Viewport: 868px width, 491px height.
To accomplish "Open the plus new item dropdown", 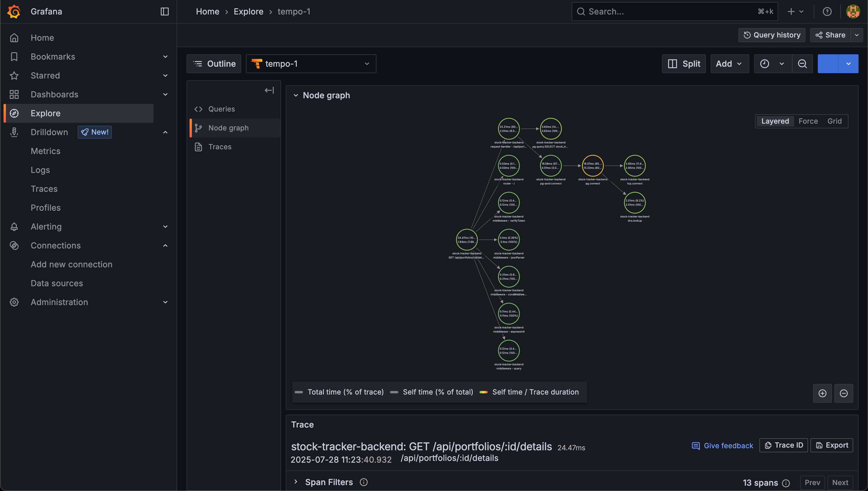I will coord(795,12).
